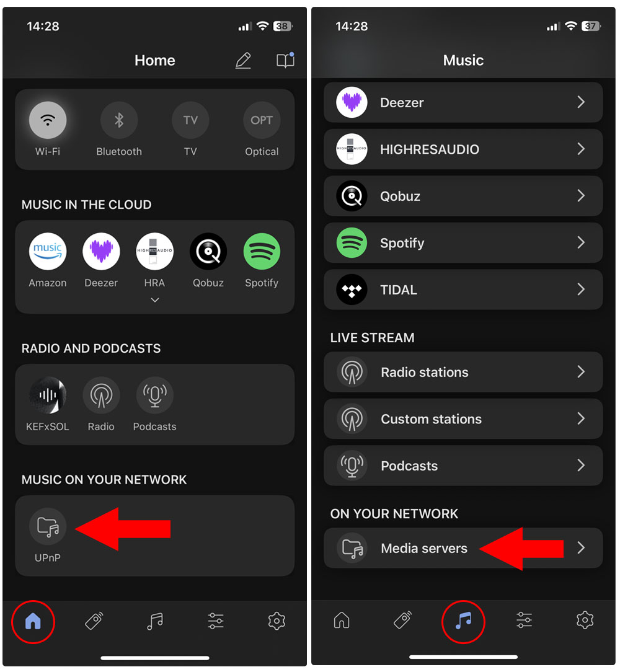Expand the music cloud services chevron

click(155, 300)
